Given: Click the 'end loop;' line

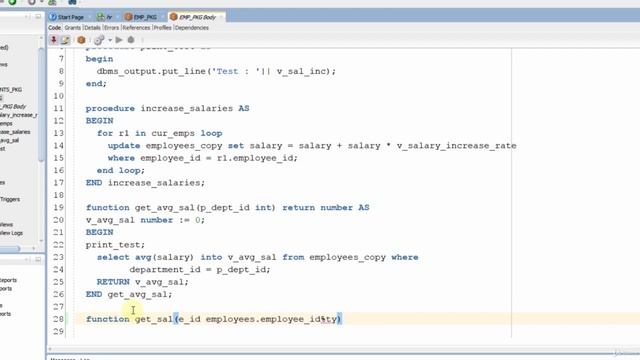Looking at the screenshot, I should pos(121,170).
